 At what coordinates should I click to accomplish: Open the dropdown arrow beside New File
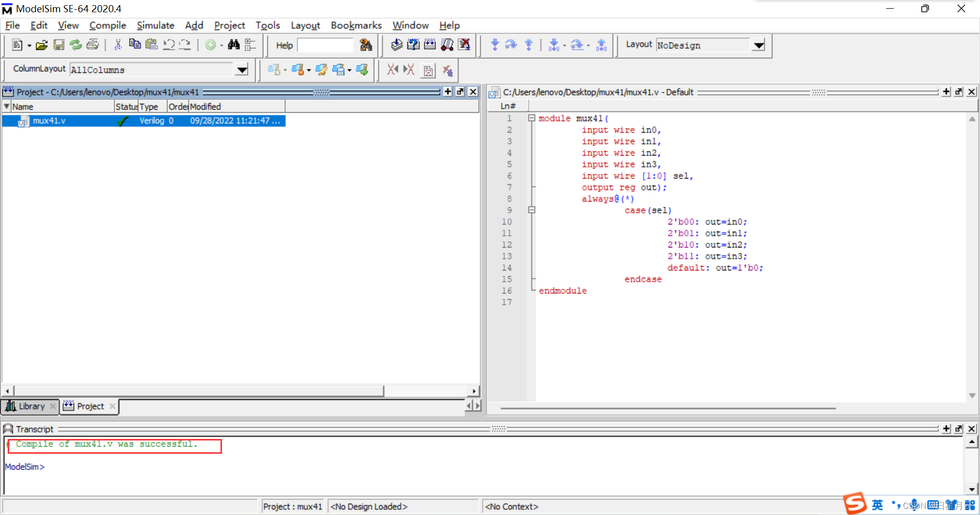29,45
